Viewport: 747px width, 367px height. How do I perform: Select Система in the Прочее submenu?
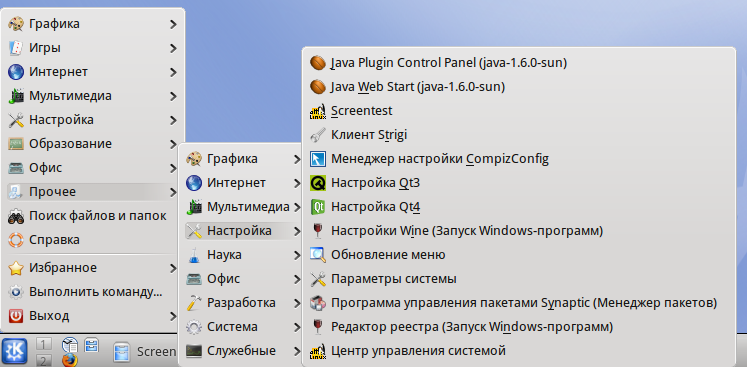pyautogui.click(x=243, y=327)
